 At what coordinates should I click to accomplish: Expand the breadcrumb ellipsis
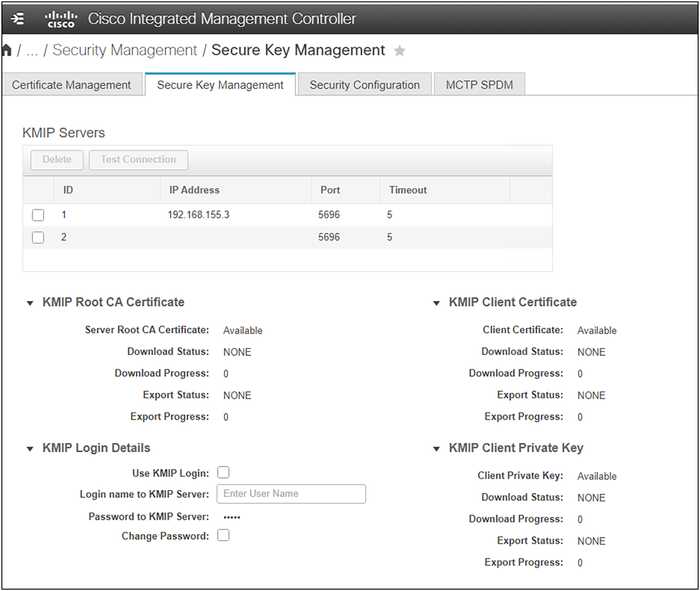point(32,51)
